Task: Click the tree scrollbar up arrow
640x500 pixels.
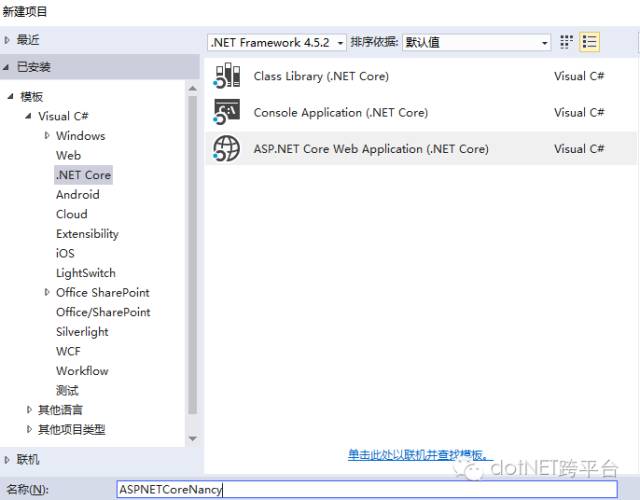Action: (x=193, y=89)
